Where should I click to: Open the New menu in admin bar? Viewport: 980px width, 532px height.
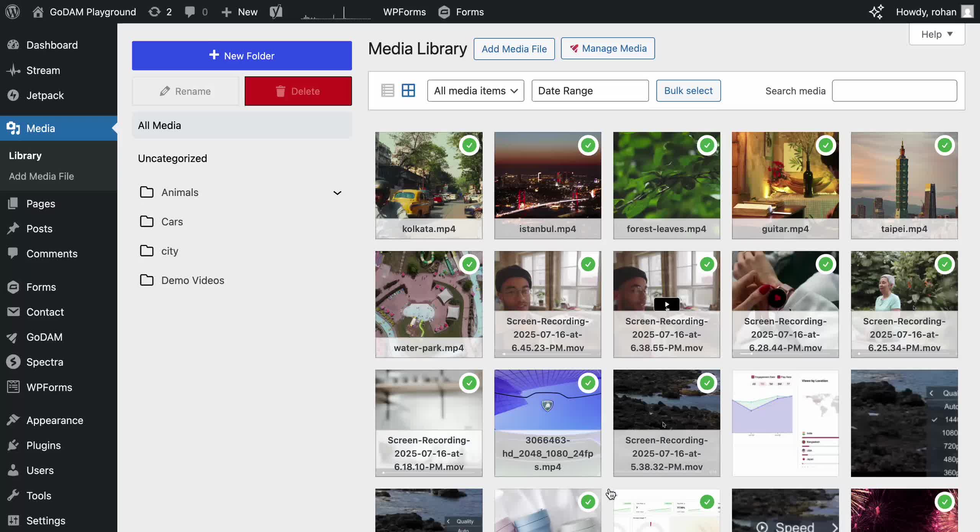click(x=239, y=12)
